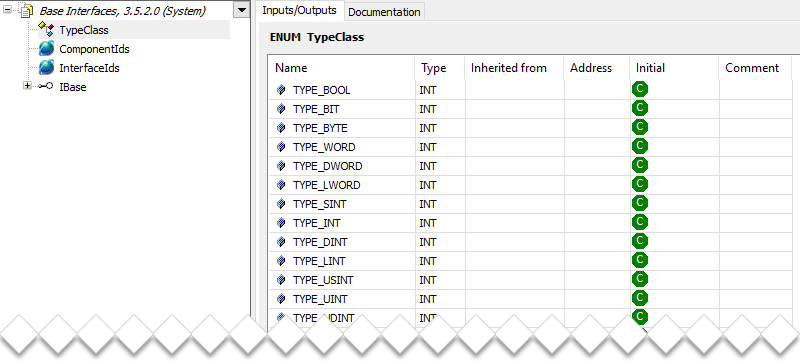The width and height of the screenshot is (800, 362).
Task: Click the Base Interfaces library icon
Action: [x=27, y=11]
